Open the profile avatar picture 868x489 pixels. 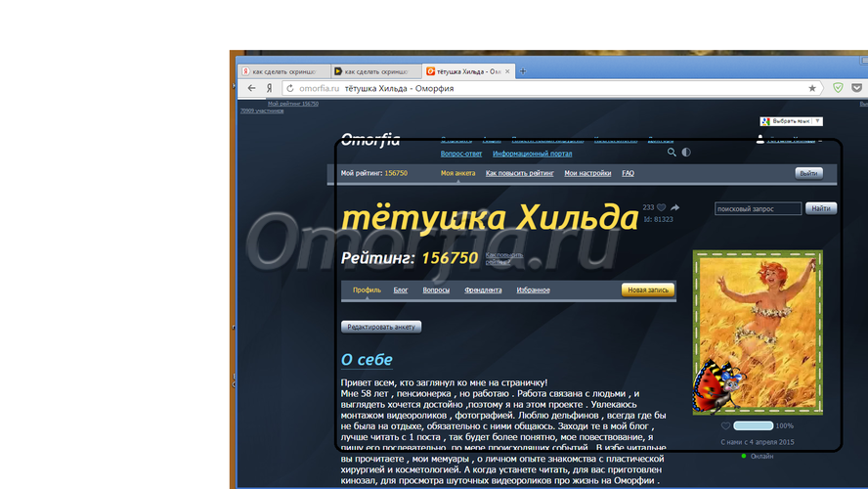pyautogui.click(x=758, y=333)
